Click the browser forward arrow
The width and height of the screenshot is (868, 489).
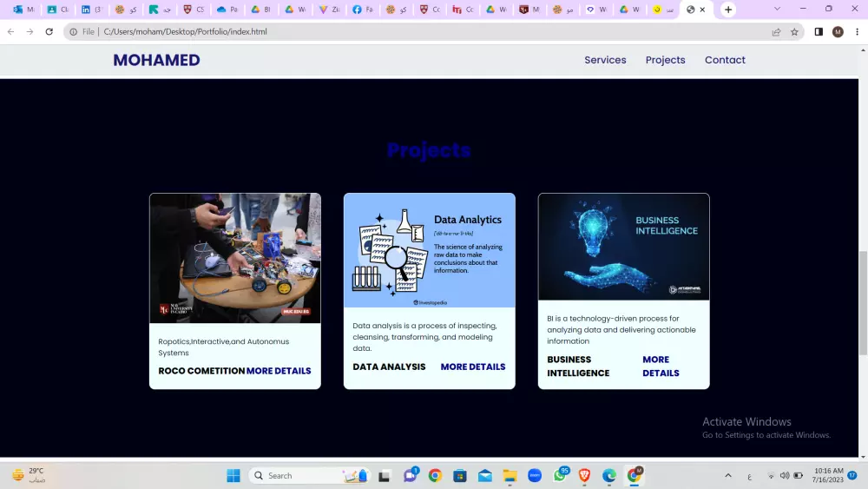point(30,31)
